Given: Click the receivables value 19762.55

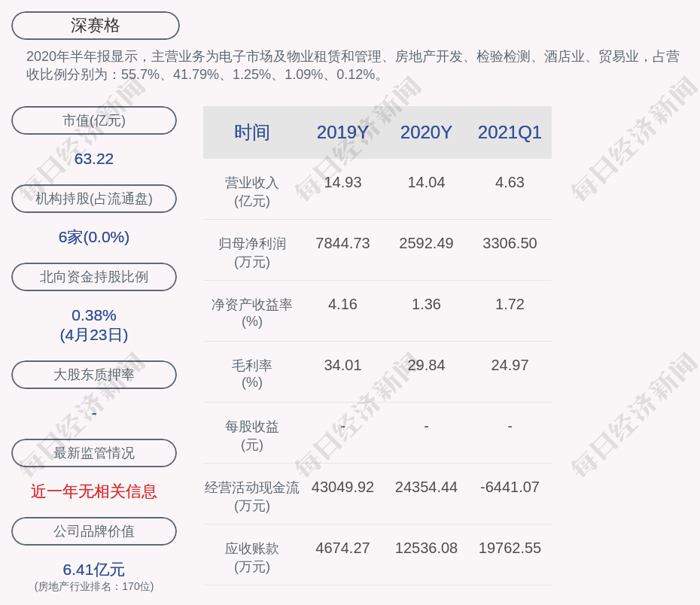Looking at the screenshot, I should pyautogui.click(x=510, y=548).
